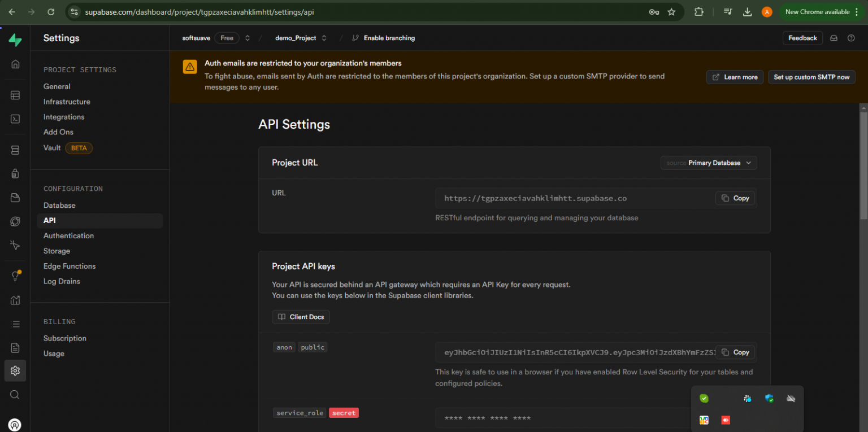868x432 pixels.
Task: Open the search magnifier in the sidebar
Action: (x=15, y=394)
